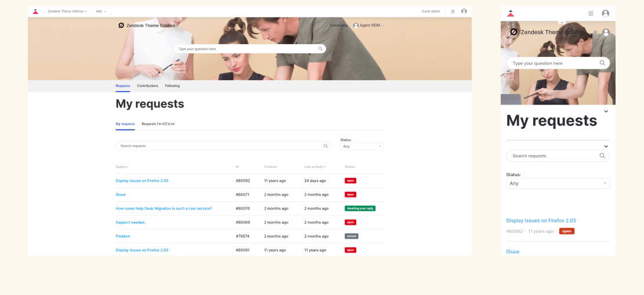Screen dimensions: 644x295
Task: Expand the chevron above the My requests mobile heading
Action: click(x=606, y=111)
